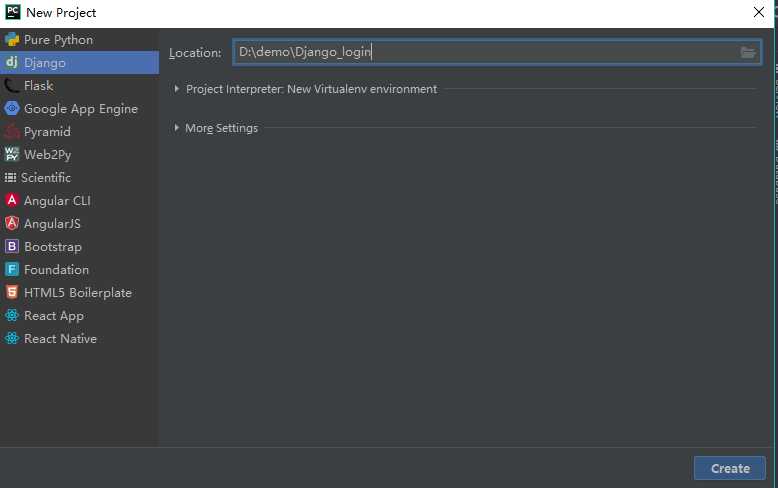Click the Pyramid project icon
The width and height of the screenshot is (778, 488).
click(x=12, y=132)
